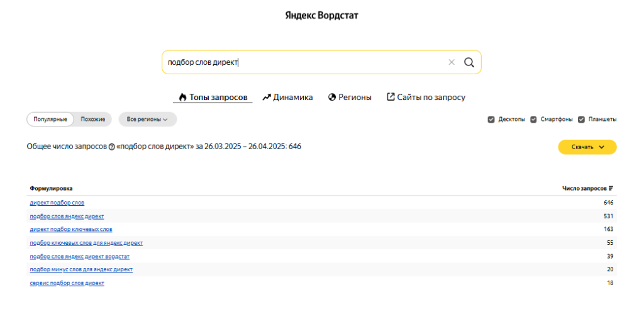Image resolution: width=644 pixels, height=309 pixels.
Task: Sort by the Число запросов column header
Action: (584, 188)
